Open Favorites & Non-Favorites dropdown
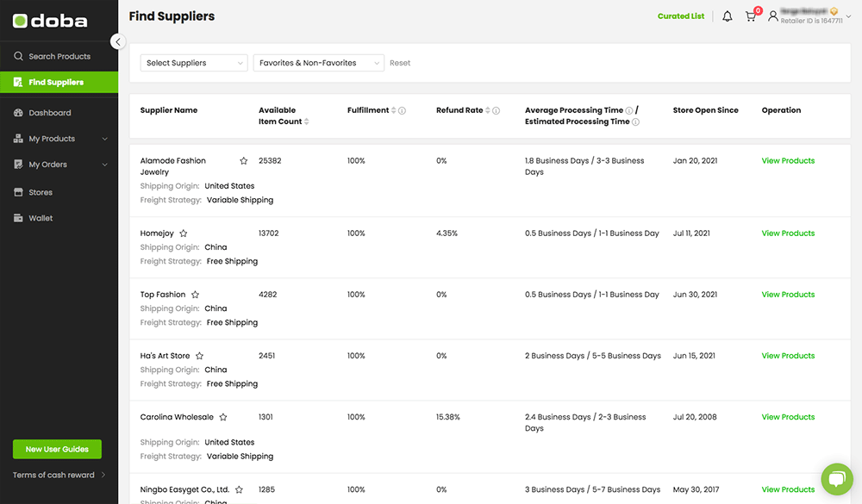Viewport: 862px width, 504px height. [318, 63]
